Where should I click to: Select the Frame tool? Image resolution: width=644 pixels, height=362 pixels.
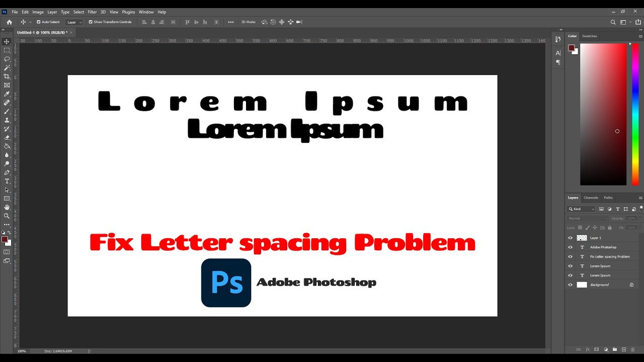(x=7, y=85)
